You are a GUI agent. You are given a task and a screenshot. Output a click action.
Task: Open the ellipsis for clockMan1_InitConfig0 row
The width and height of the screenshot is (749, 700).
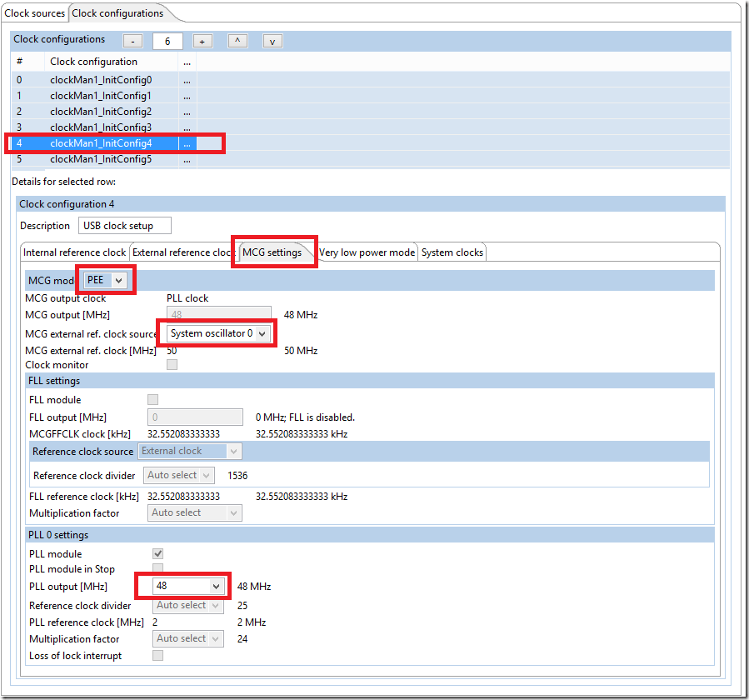click(187, 80)
